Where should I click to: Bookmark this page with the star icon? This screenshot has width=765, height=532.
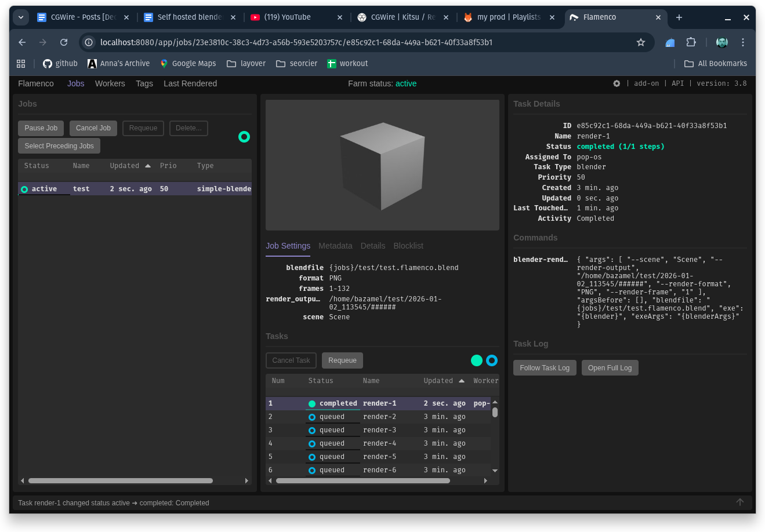click(641, 42)
